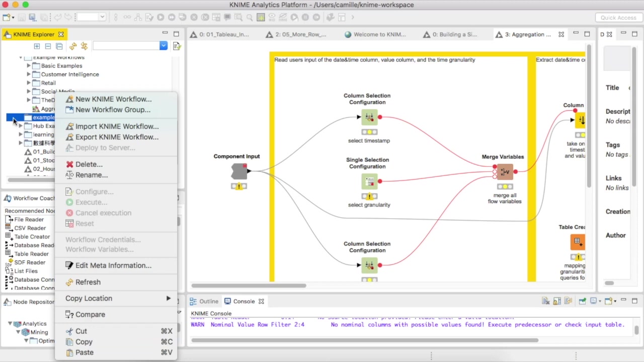Collapse the Analytics node repository category

pos(10,324)
